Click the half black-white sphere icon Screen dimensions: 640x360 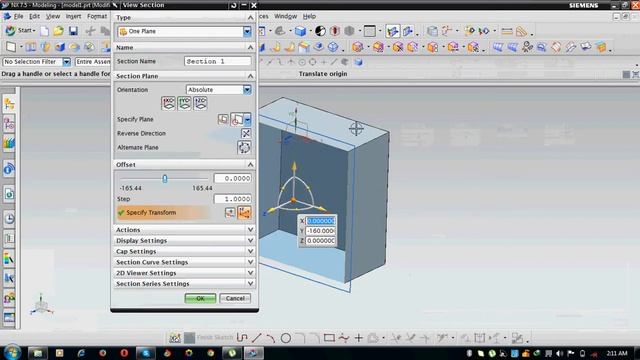point(320,31)
